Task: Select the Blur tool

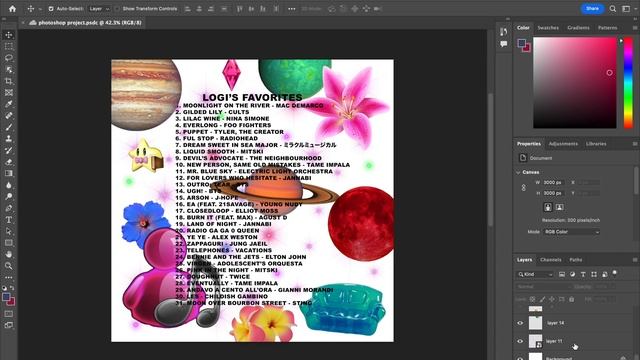Action: tap(9, 185)
